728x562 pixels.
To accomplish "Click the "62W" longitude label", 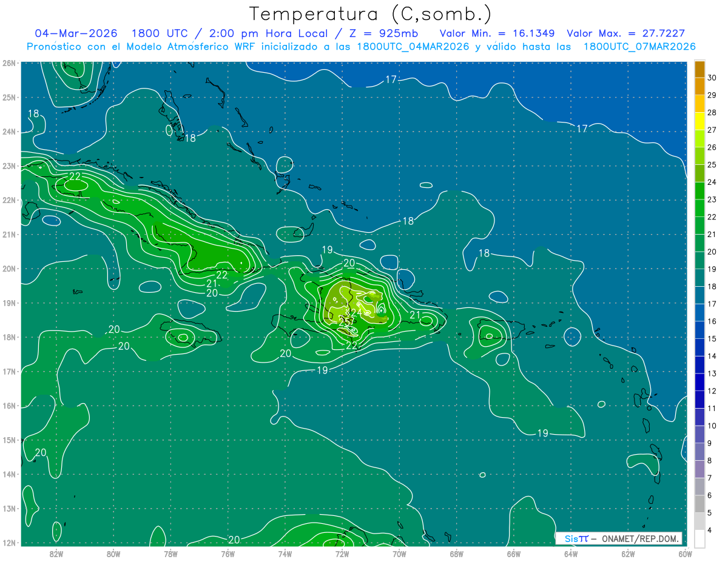I will [x=628, y=554].
